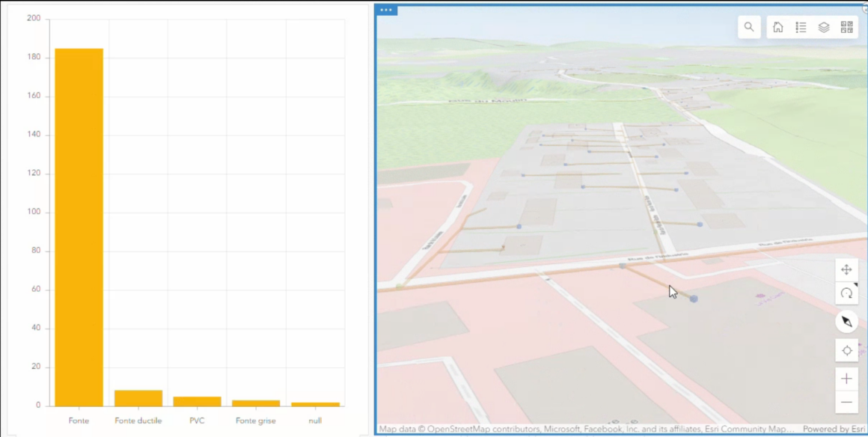This screenshot has width=868, height=437.
Task: Select the Fonte ductile bar
Action: (x=138, y=398)
